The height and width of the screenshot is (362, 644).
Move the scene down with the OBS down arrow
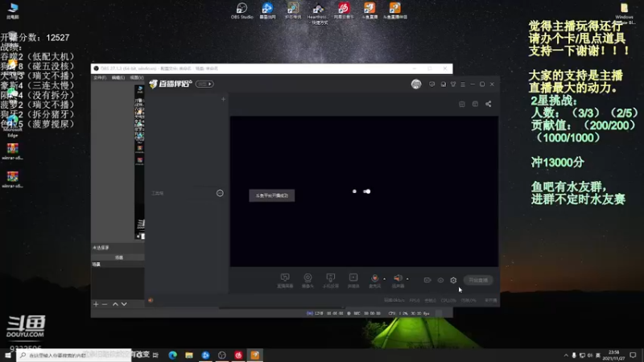[x=124, y=304]
